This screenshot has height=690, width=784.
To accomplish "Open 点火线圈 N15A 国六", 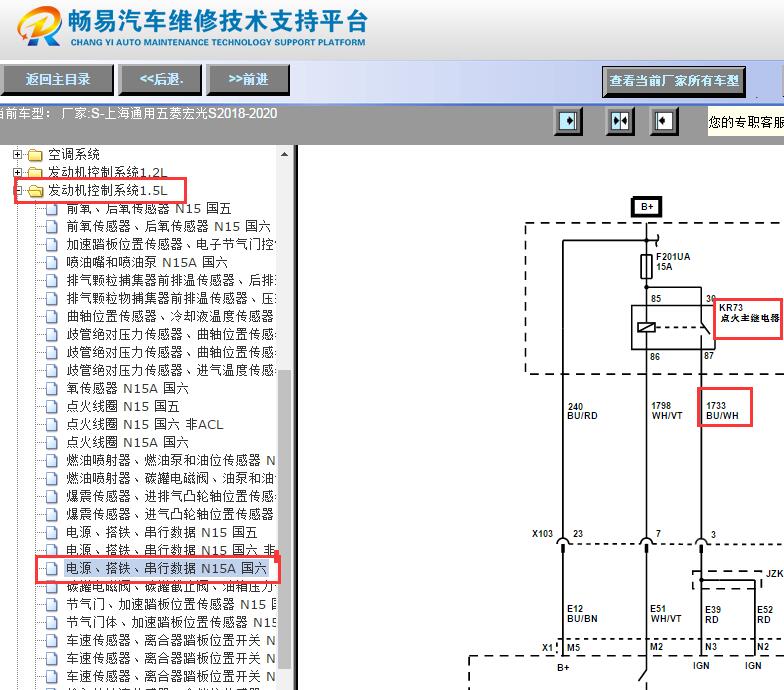I will point(128,442).
